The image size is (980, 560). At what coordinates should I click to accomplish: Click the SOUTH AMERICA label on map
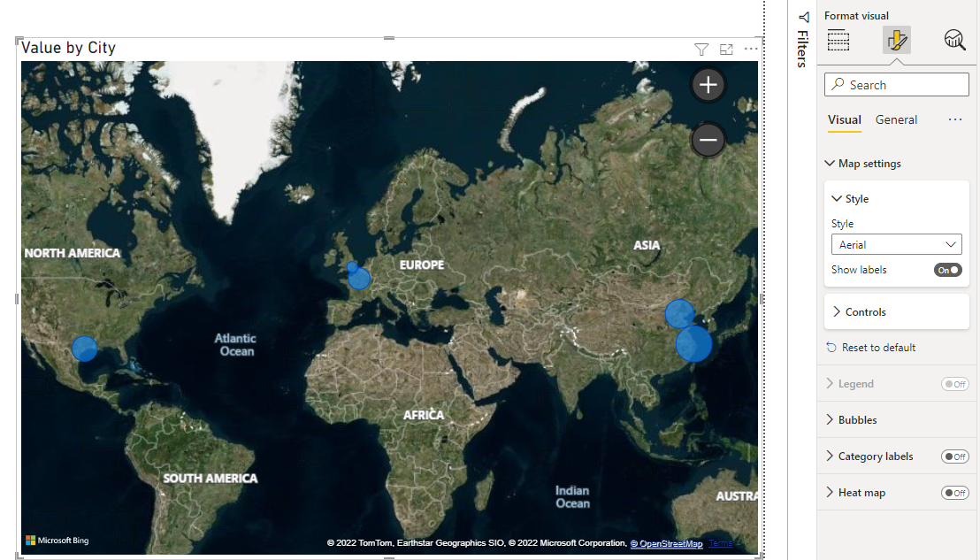[x=211, y=478]
